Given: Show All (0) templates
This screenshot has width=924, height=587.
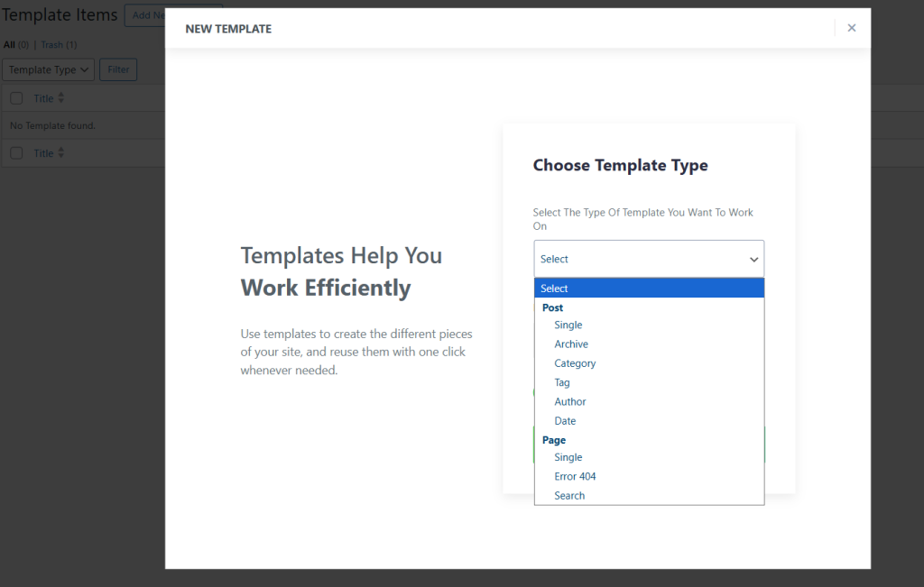Looking at the screenshot, I should 16,45.
